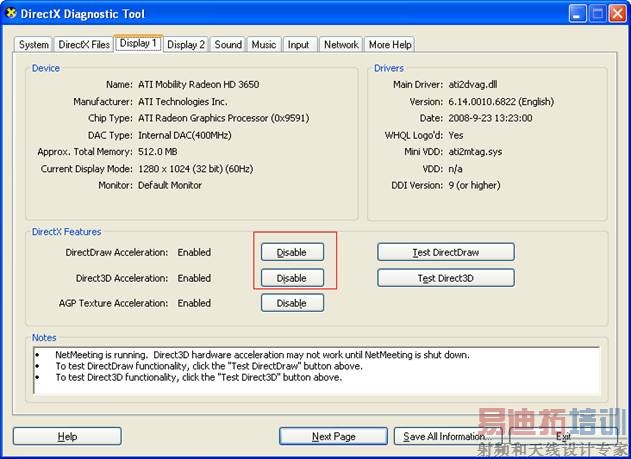Disable Direct3D Acceleration

(x=292, y=278)
